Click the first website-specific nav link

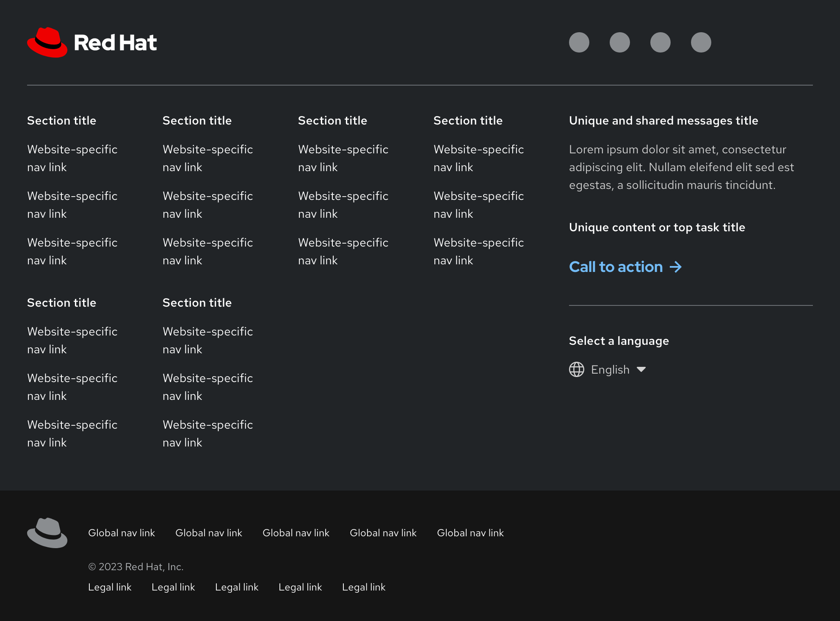point(72,158)
